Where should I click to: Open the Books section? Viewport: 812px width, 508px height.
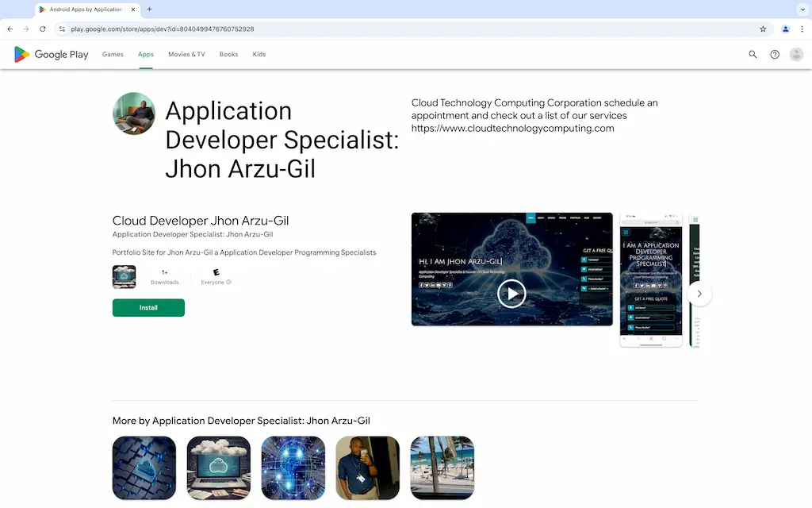[x=228, y=55]
